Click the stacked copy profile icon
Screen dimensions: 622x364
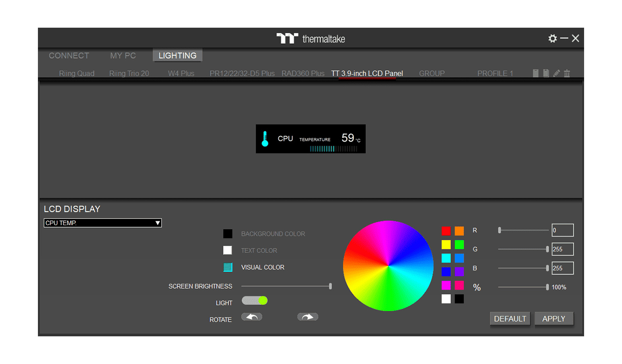click(x=546, y=73)
